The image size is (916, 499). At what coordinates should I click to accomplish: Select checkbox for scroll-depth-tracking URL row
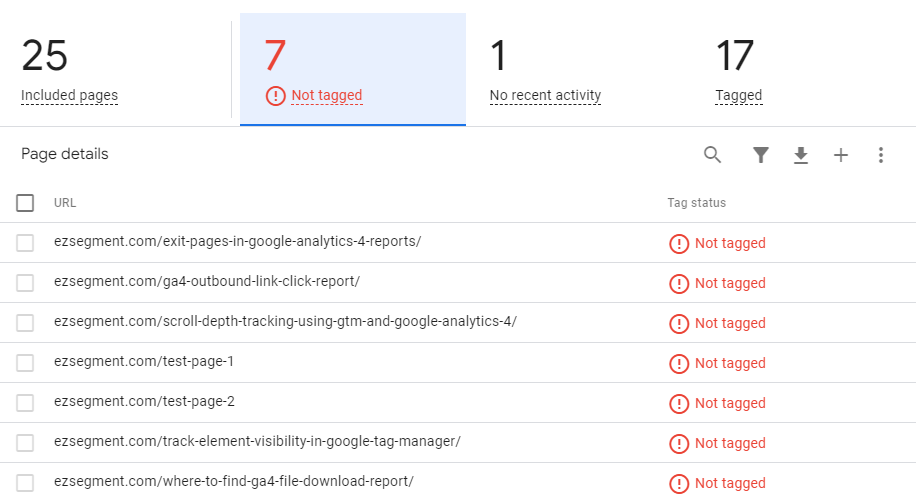(25, 322)
